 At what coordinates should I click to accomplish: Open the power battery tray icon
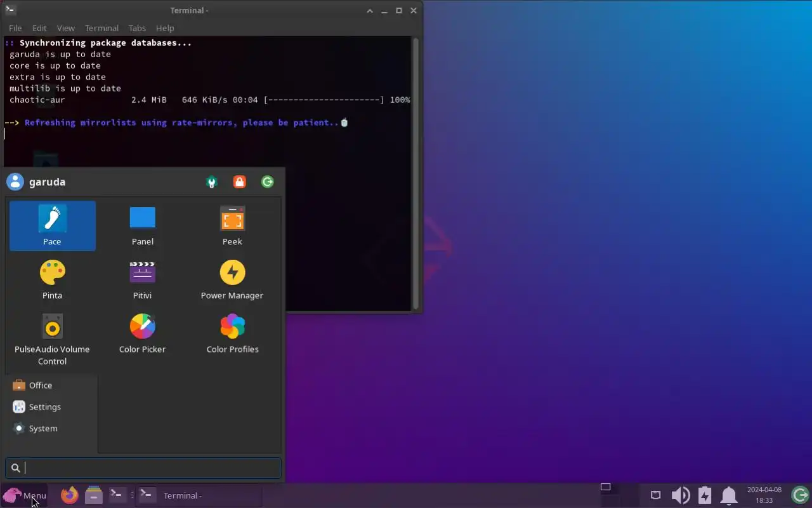[705, 495]
